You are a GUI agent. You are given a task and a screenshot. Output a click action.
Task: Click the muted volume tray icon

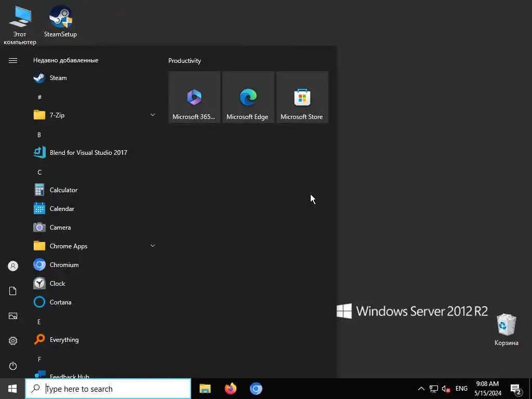pyautogui.click(x=446, y=389)
